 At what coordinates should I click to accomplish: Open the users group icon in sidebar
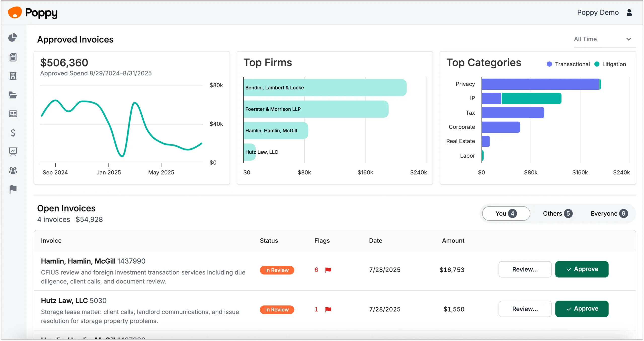(13, 171)
